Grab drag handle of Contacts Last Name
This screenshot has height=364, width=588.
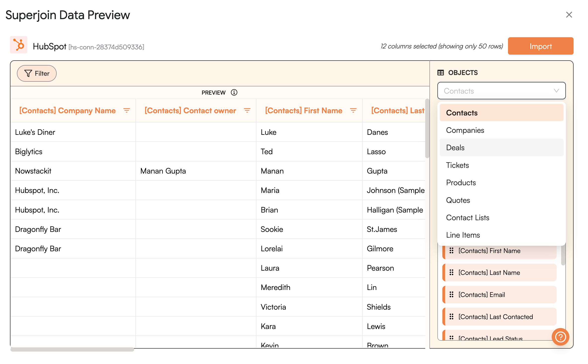pyautogui.click(x=451, y=273)
